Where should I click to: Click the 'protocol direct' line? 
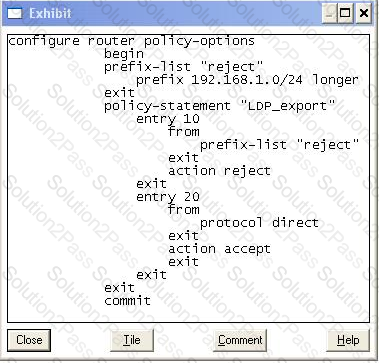[x=259, y=223]
